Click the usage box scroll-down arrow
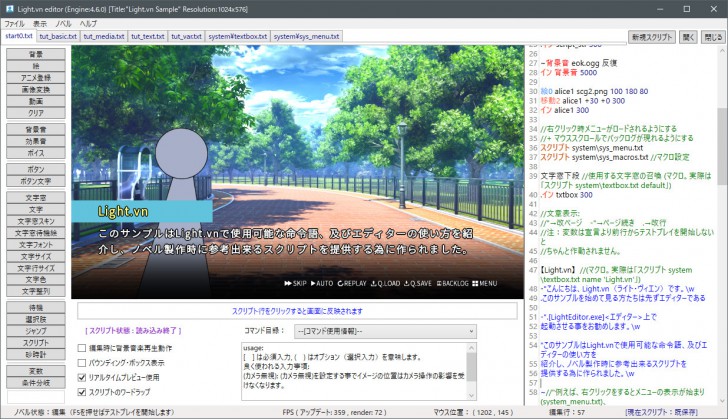 (471, 395)
